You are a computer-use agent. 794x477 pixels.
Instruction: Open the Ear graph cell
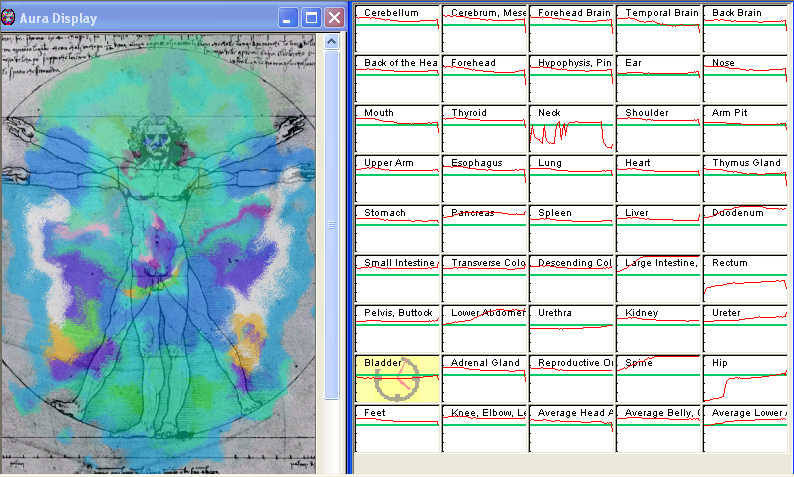pos(659,79)
